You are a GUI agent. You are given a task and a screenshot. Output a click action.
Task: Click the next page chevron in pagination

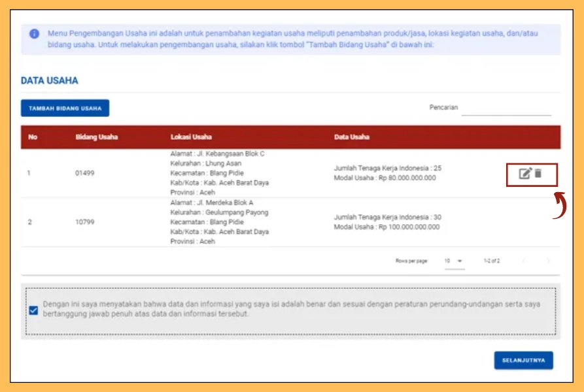point(549,261)
